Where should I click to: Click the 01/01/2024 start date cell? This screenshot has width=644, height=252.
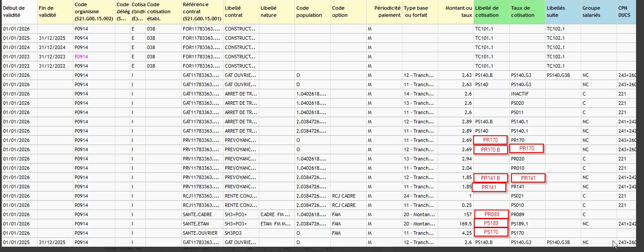(x=19, y=47)
